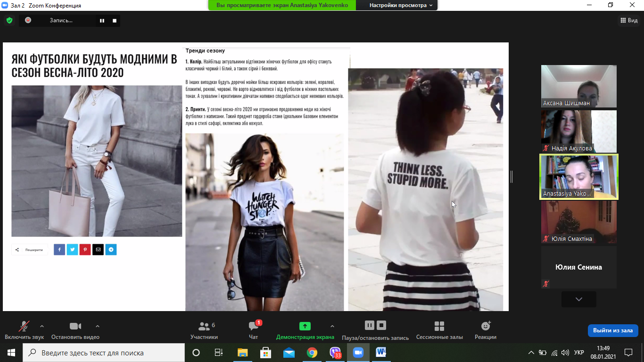The width and height of the screenshot is (644, 362).
Task: Expand audio options arrow next to microphone
Action: coord(42,326)
